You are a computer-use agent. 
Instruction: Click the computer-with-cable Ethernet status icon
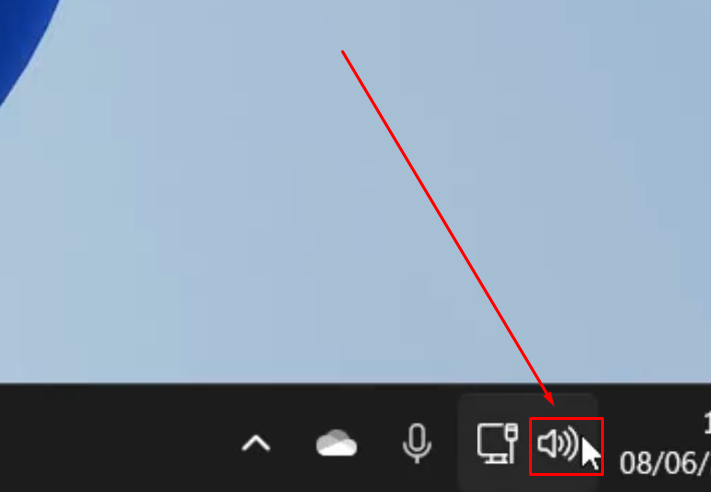click(497, 443)
